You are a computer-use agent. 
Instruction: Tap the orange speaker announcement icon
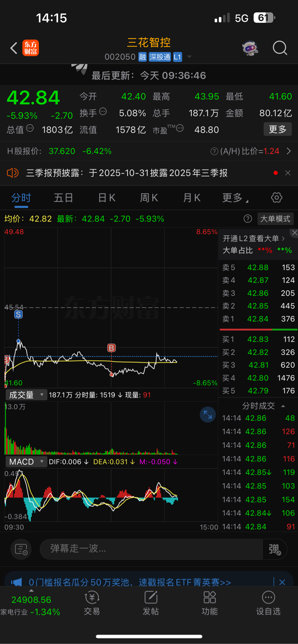(13, 173)
